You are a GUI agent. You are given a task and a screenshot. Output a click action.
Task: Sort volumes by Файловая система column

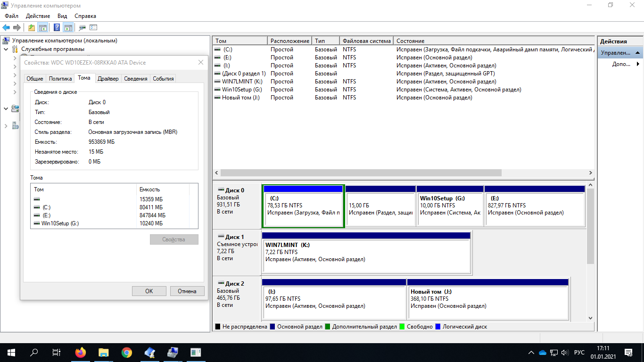[366, 41]
